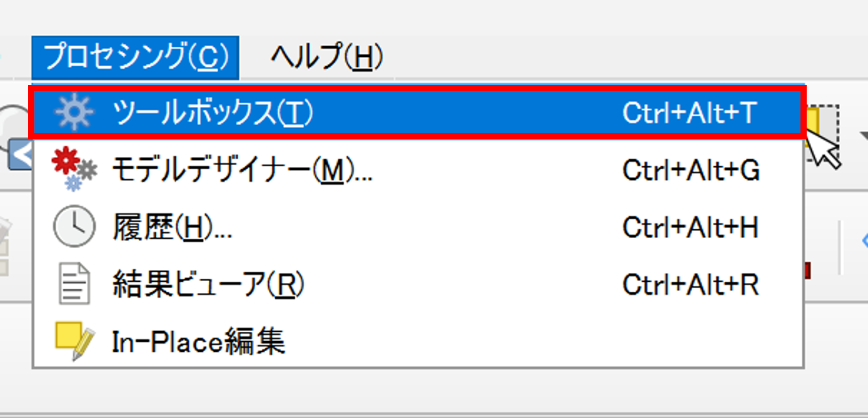868x418 pixels.
Task: Click the Ctrl+Alt+G shortcut label
Action: [691, 171]
